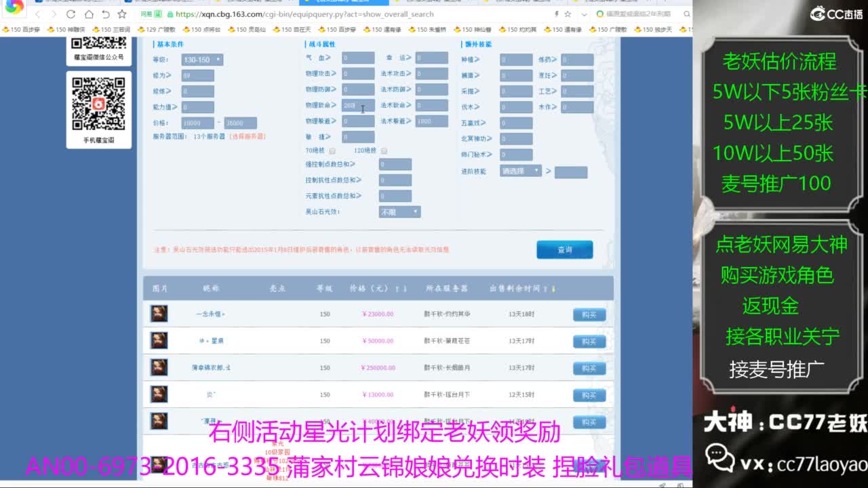Open the '150 神雕侠' bookmark
Screen dimensions: 868x488
[x=66, y=29]
